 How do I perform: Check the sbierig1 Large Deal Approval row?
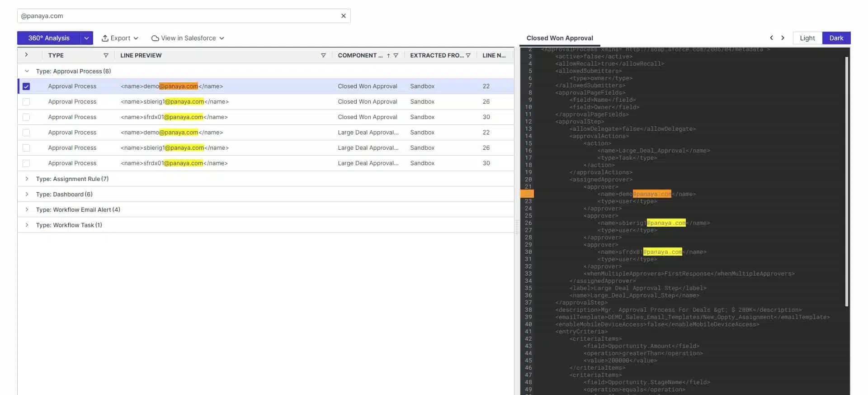click(x=26, y=148)
